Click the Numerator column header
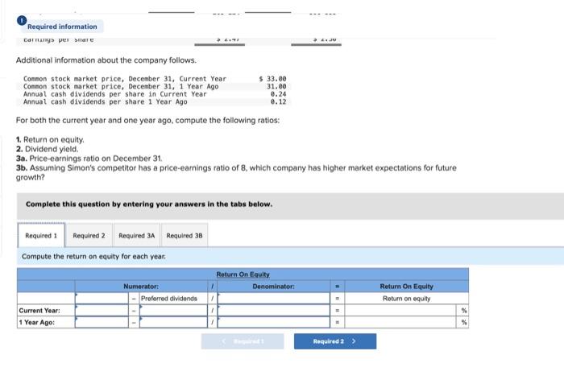This screenshot has width=564, height=392. (141, 287)
